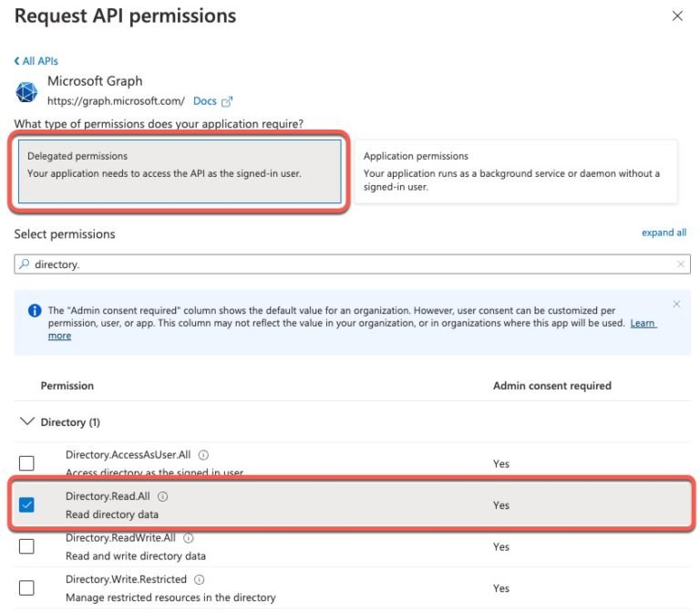
Task: Check the Directory.ReadWrite.All checkbox
Action: point(26,546)
